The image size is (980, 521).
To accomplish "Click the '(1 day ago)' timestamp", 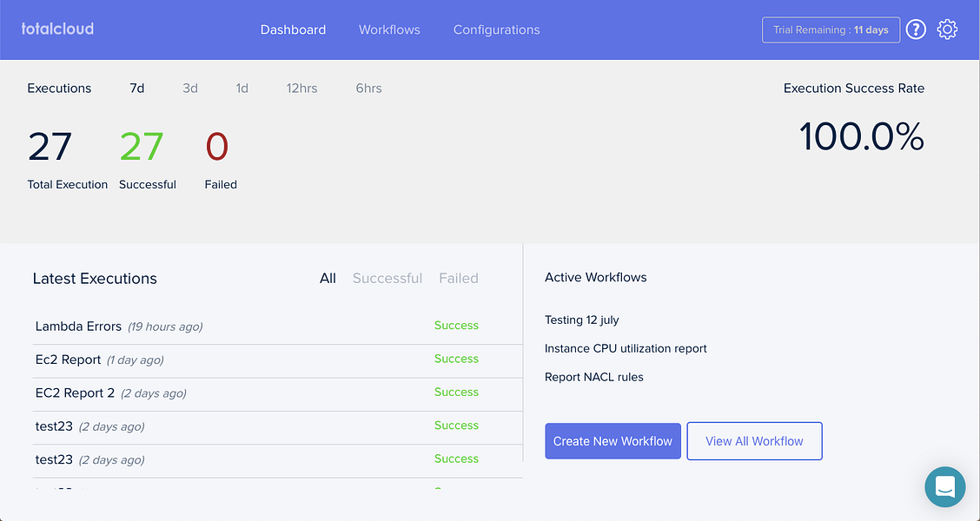I will click(x=135, y=360).
